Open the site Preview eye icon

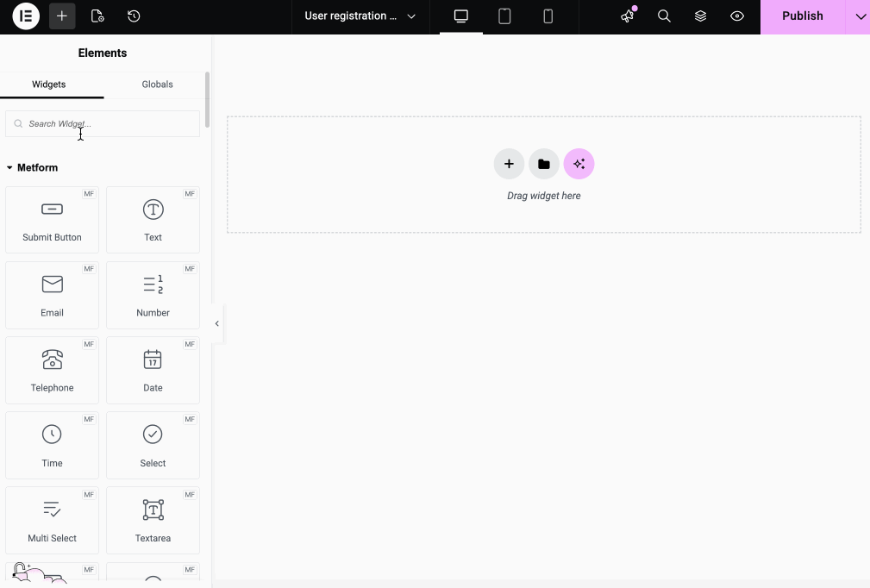click(737, 16)
